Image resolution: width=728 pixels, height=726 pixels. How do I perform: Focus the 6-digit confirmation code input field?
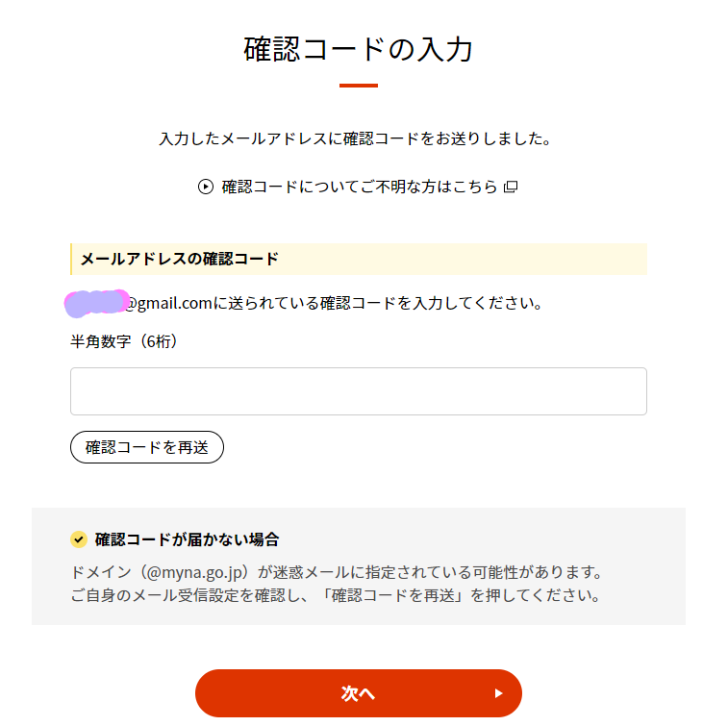[x=359, y=391]
